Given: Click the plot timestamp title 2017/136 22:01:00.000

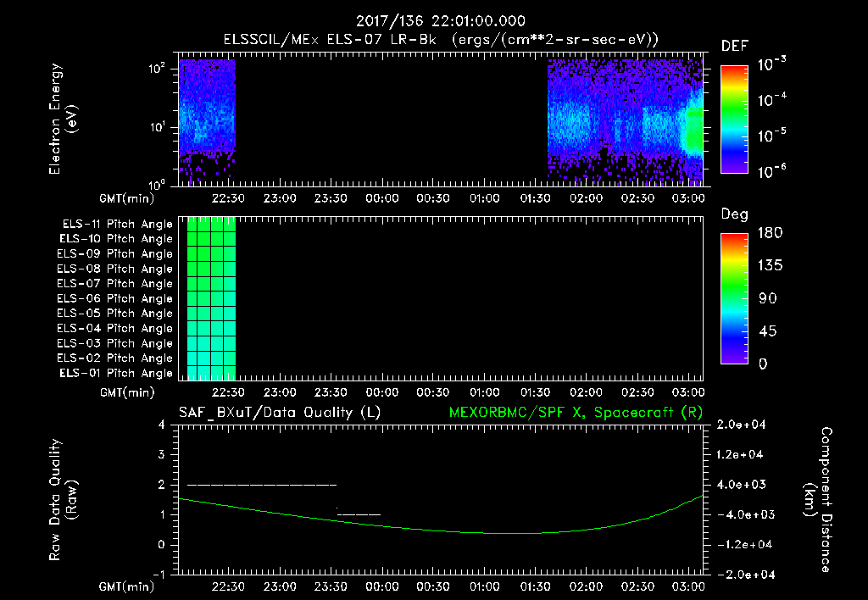Looking at the screenshot, I should (x=440, y=21).
